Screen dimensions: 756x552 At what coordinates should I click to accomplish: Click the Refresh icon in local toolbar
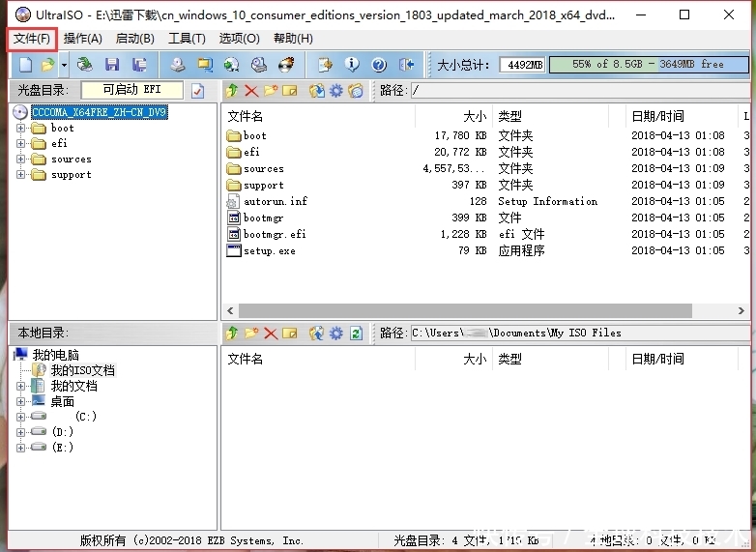pos(357,334)
